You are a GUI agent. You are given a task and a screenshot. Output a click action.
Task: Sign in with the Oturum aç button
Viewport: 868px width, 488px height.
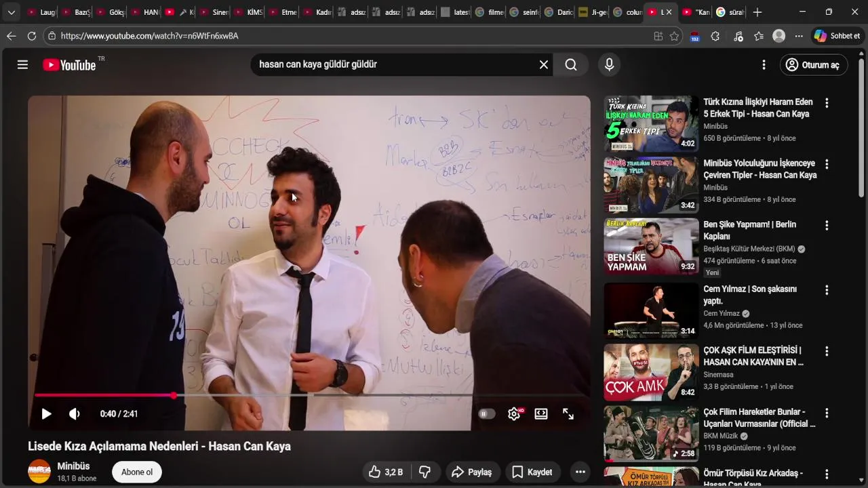(813, 65)
